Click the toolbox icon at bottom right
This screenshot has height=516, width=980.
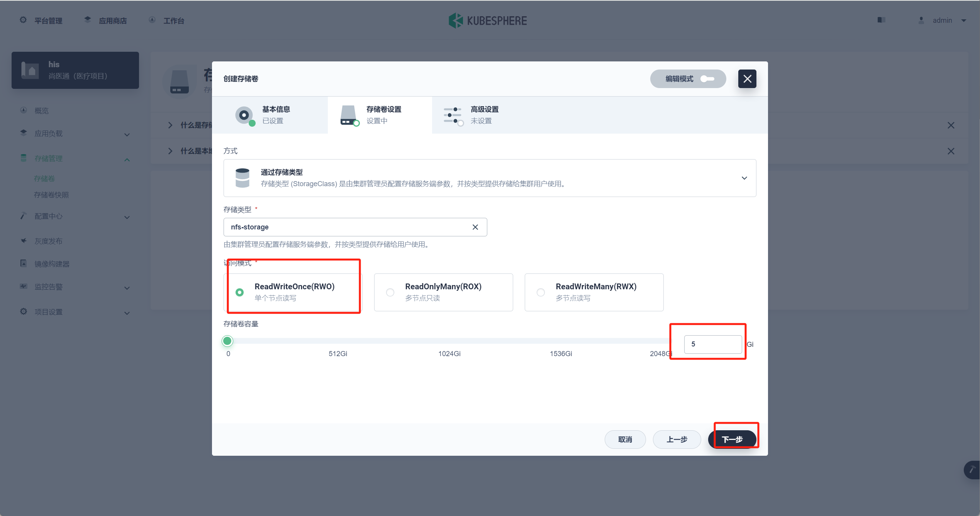tap(972, 470)
